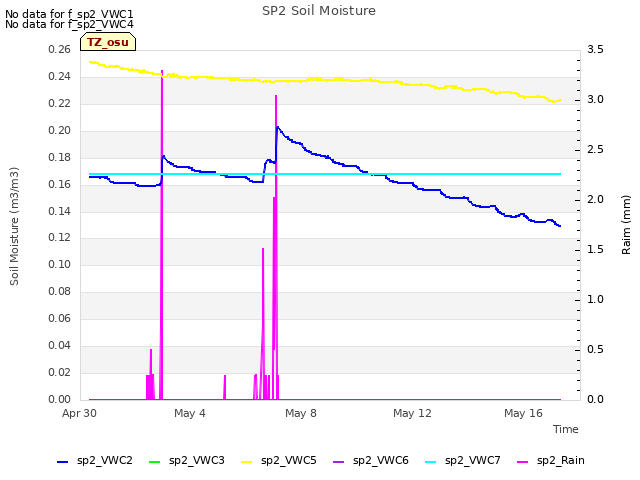The image size is (640, 480).
Task: Click the yellow sp2_VWC5 legend swatch
Action: tap(247, 462)
